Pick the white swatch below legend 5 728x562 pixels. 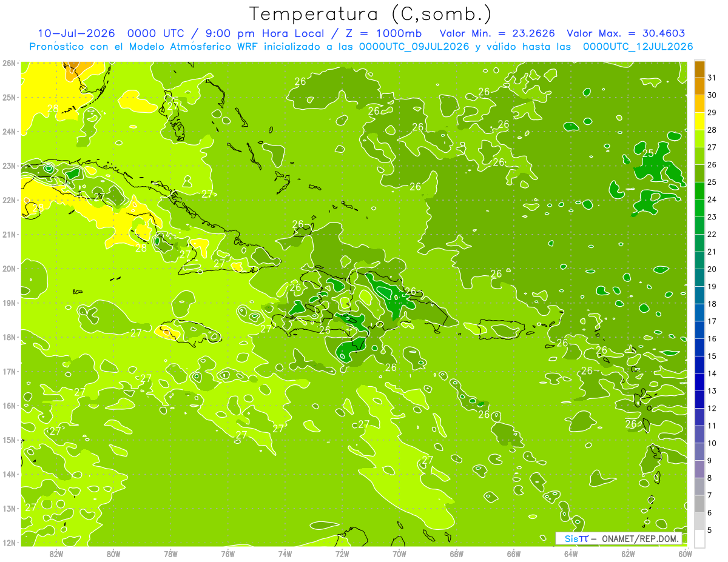pos(700,538)
